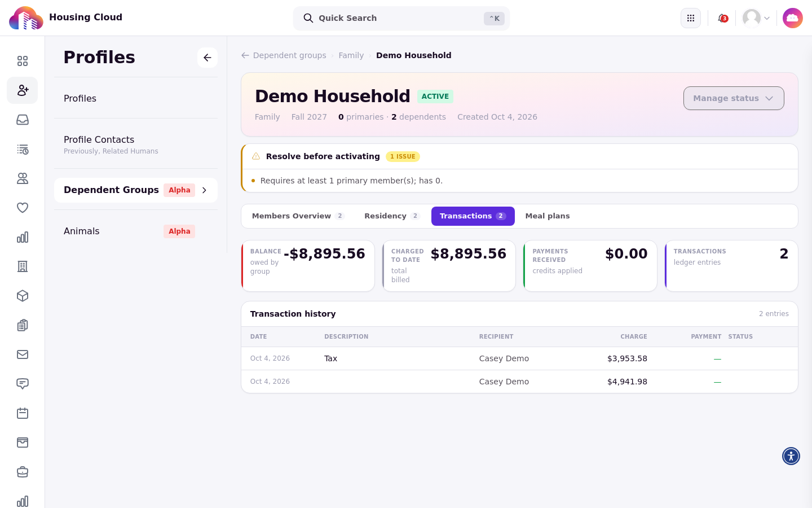Open the archive box icon in the rail
This screenshot has width=812, height=508.
click(x=23, y=443)
